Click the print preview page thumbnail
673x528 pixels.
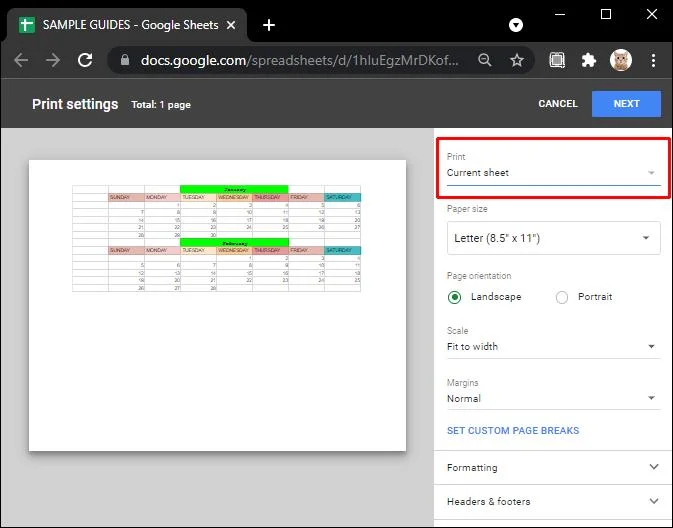[x=217, y=305]
